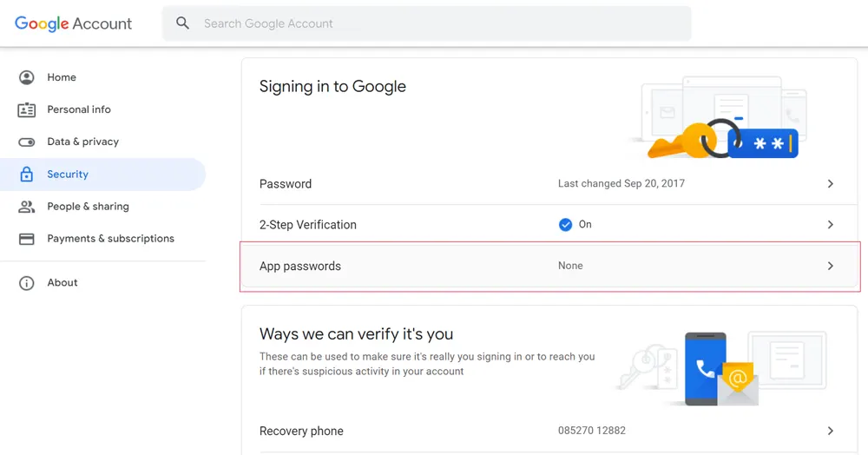Click the Security padlock icon
The image size is (868, 455).
tap(27, 175)
